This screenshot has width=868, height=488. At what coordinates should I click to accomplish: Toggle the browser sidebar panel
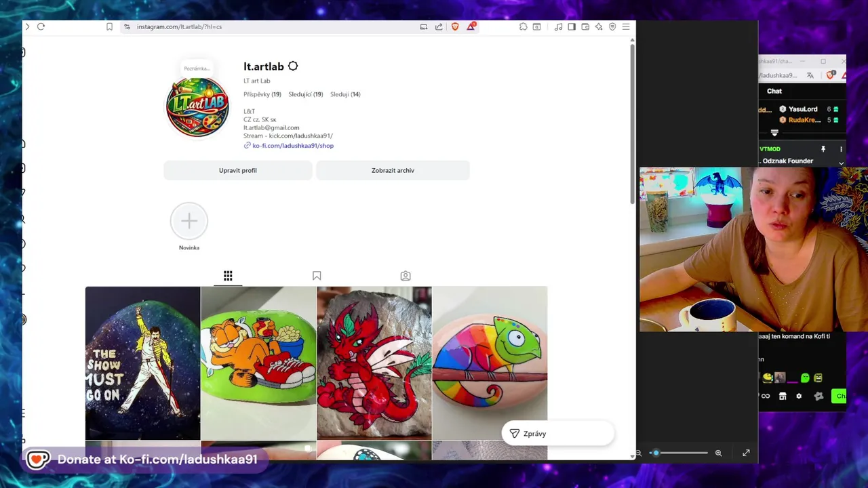(x=572, y=26)
